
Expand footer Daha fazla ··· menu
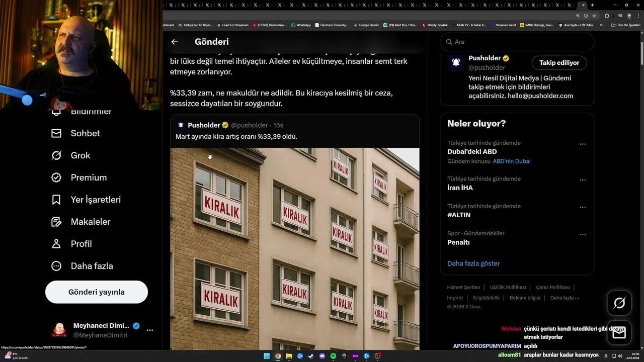(565, 298)
